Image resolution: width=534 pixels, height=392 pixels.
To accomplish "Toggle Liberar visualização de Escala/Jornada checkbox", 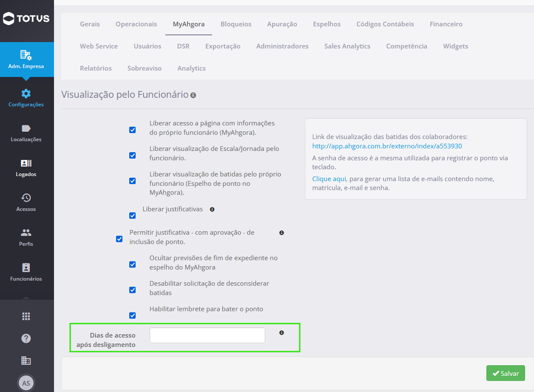I will click(132, 156).
